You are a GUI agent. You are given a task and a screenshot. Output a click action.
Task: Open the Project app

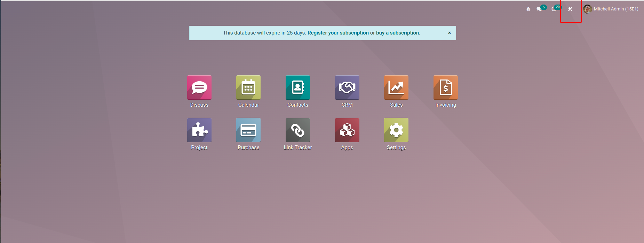(199, 130)
